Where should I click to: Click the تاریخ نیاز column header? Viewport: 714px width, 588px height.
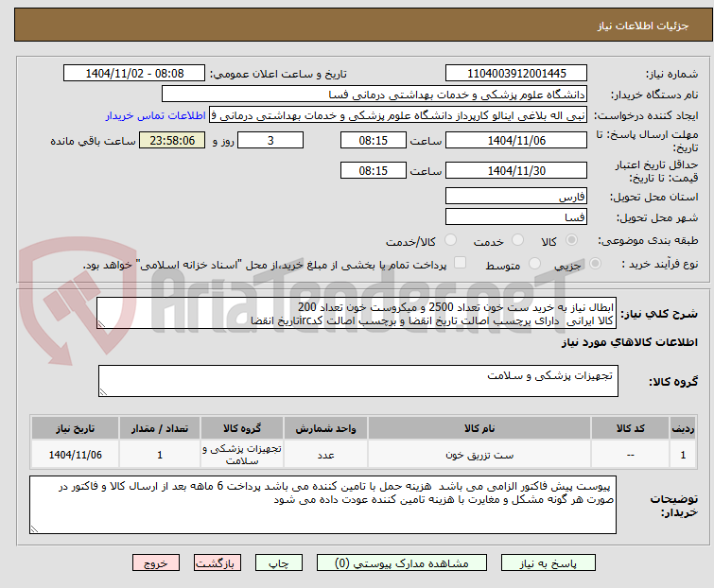pos(75,428)
